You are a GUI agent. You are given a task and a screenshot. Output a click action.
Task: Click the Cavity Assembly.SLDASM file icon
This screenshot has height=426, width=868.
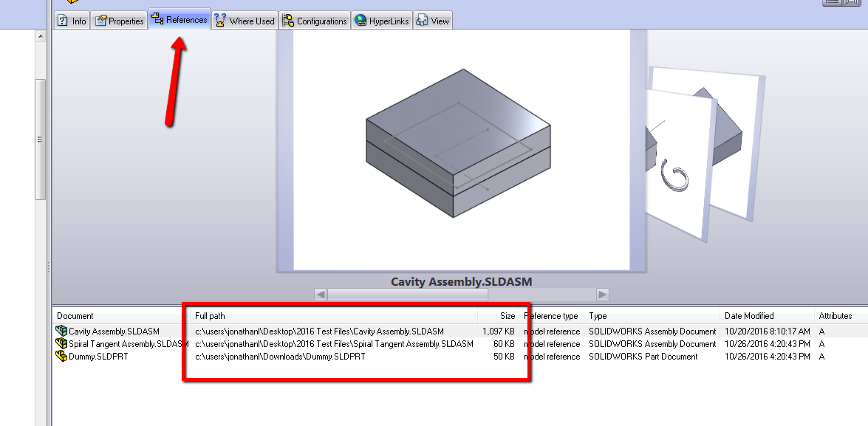[61, 331]
